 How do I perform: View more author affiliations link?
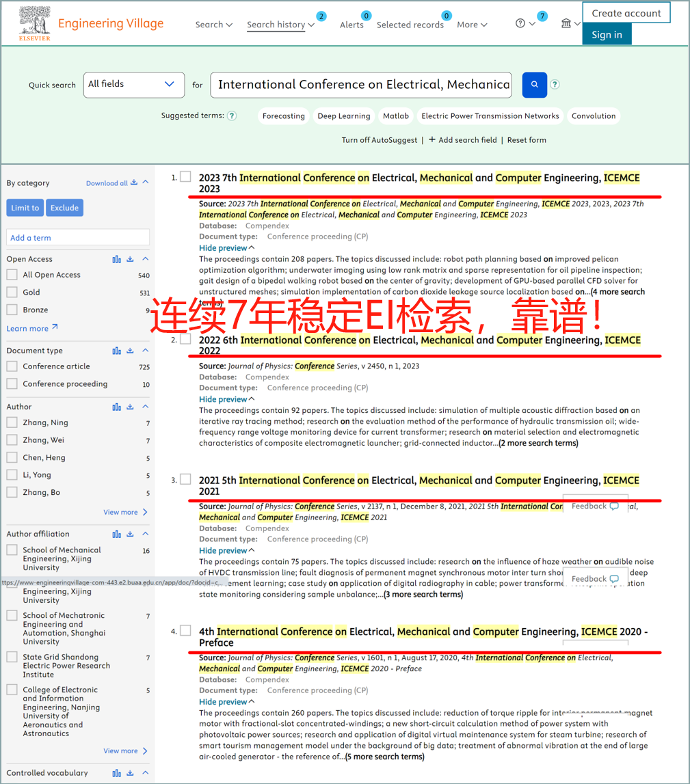coord(126,751)
